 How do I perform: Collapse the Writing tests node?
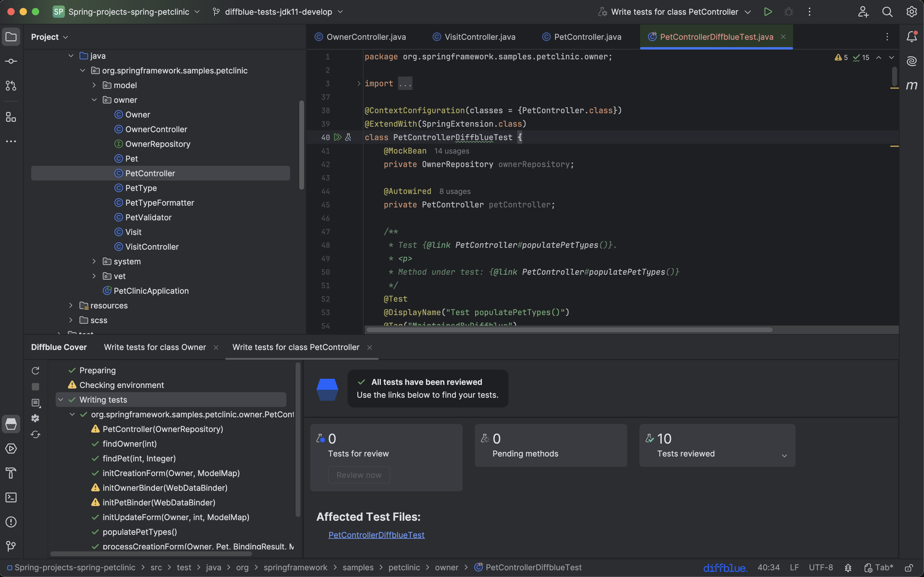coord(61,400)
